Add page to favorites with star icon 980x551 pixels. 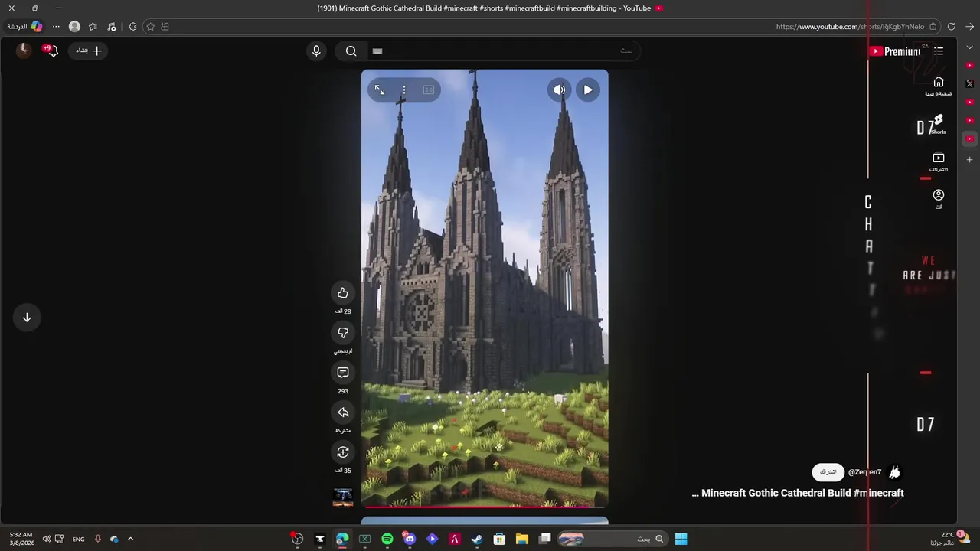150,27
